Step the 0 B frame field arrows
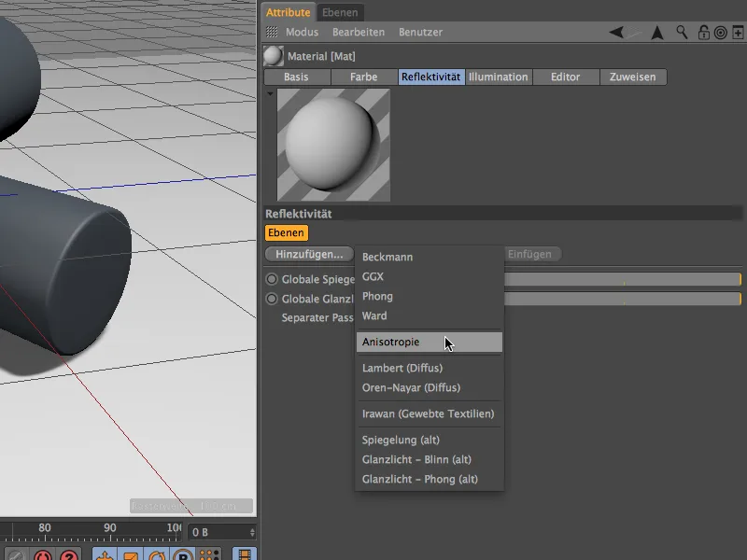The image size is (747, 560). pos(252,532)
